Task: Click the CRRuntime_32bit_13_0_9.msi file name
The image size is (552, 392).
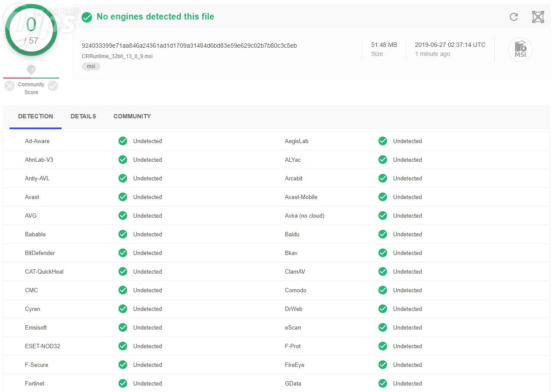Action: [117, 56]
